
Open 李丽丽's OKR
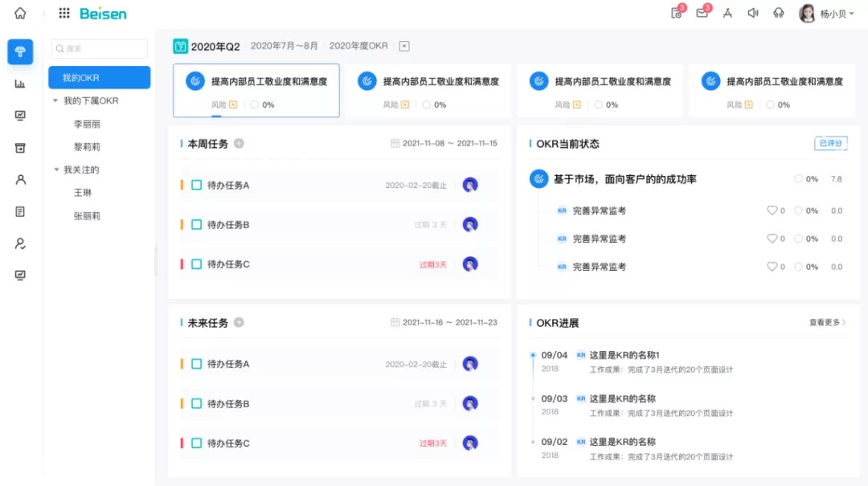point(87,124)
